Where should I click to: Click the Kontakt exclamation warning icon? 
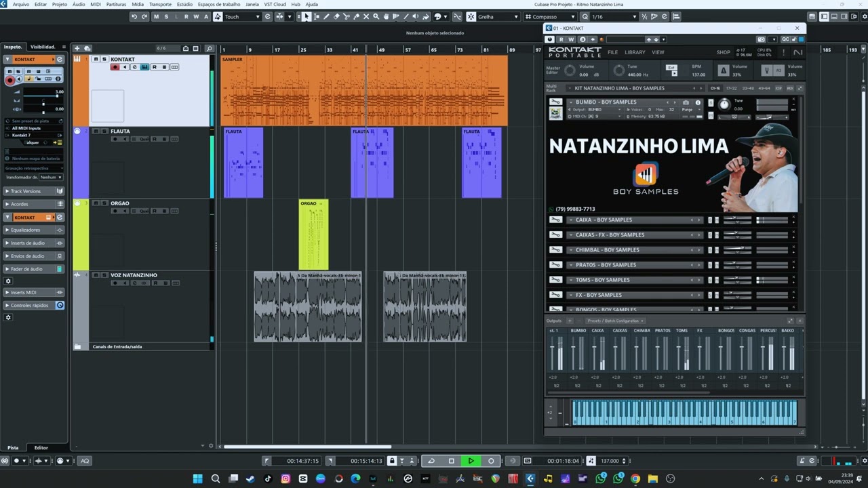[784, 52]
